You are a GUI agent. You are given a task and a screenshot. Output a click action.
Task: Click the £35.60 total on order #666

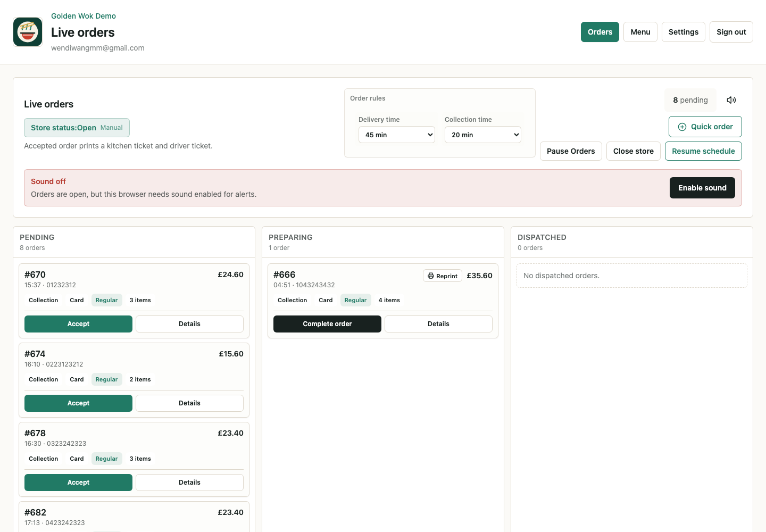pyautogui.click(x=479, y=276)
